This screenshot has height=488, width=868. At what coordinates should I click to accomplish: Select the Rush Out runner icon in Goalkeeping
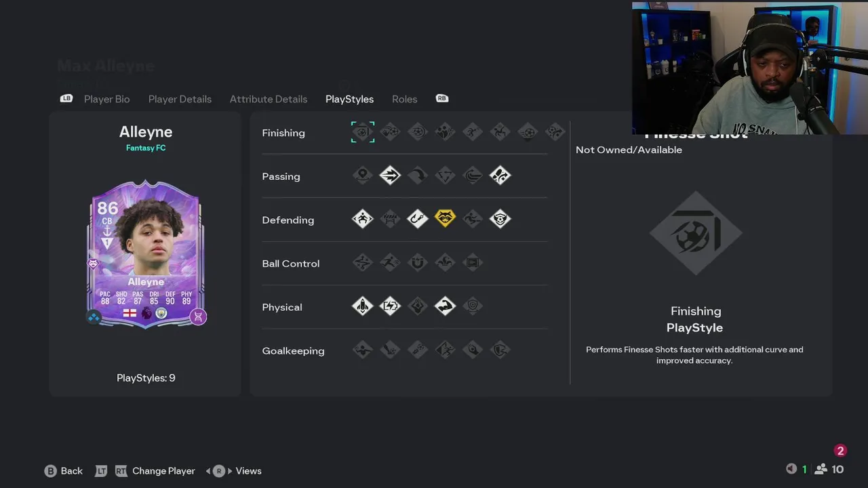[445, 350]
